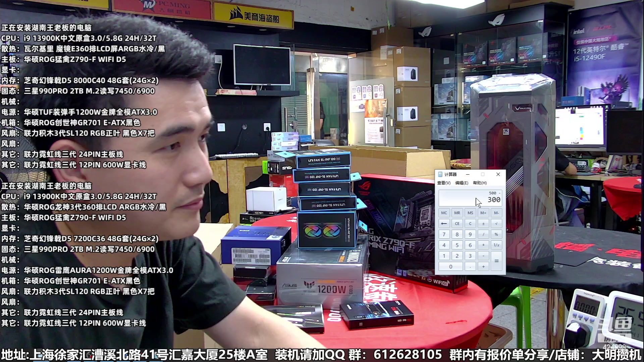Screen dimensions: 644x362
Task: Click the wide 0 key
Action: click(450, 266)
